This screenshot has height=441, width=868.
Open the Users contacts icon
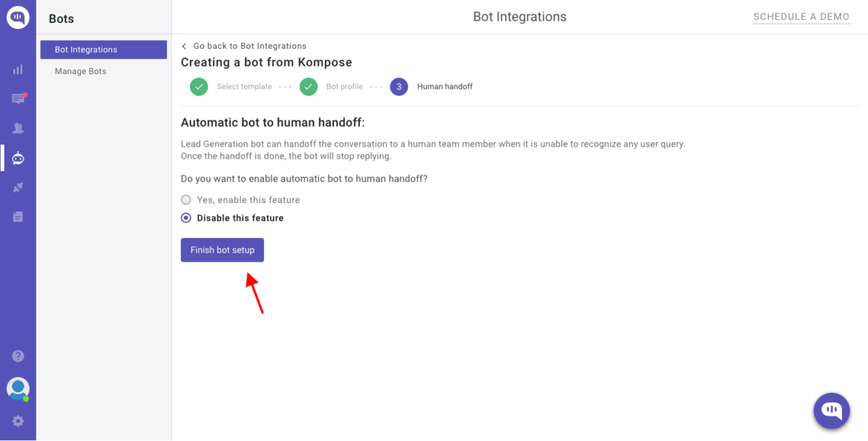(17, 127)
